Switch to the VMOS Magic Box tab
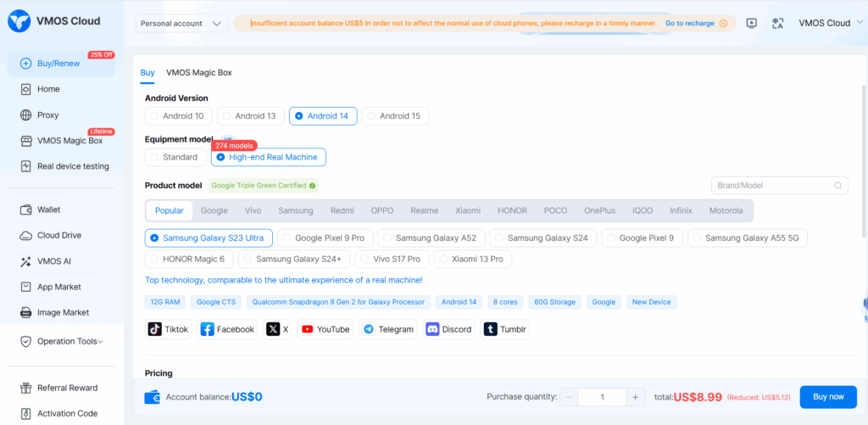 point(198,73)
